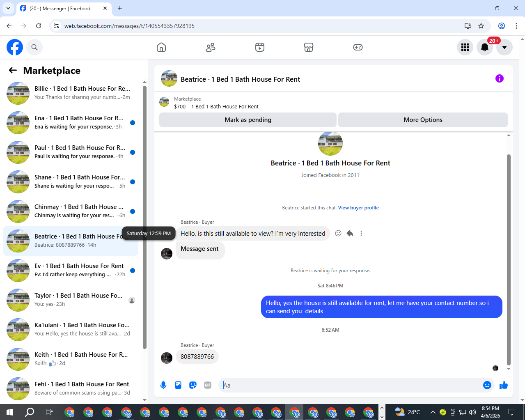Click Mark as pending button
This screenshot has width=525, height=420.
(x=248, y=120)
